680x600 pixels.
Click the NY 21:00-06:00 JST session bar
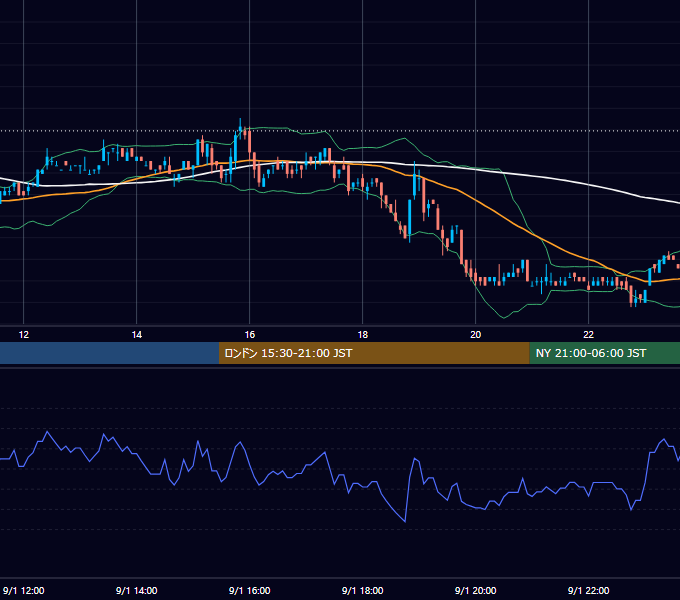pyautogui.click(x=605, y=353)
